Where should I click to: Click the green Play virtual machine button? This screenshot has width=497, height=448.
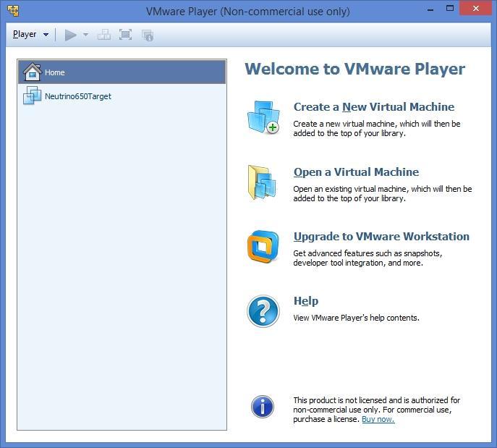(70, 35)
